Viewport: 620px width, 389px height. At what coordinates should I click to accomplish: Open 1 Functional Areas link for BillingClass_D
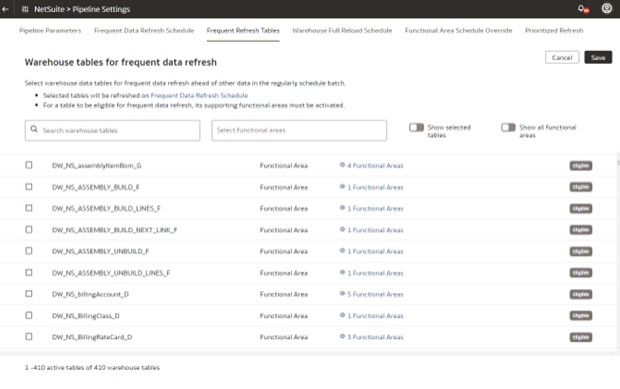coord(375,316)
